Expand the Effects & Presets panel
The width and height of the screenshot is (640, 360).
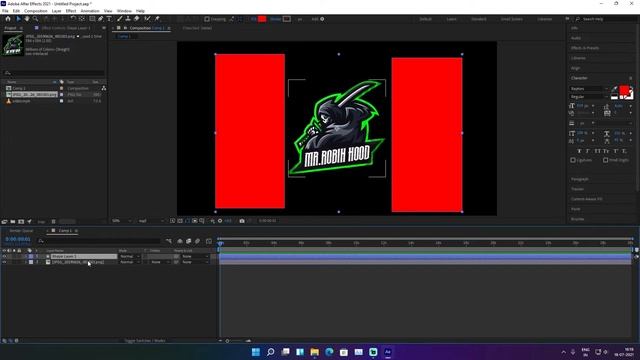click(585, 48)
